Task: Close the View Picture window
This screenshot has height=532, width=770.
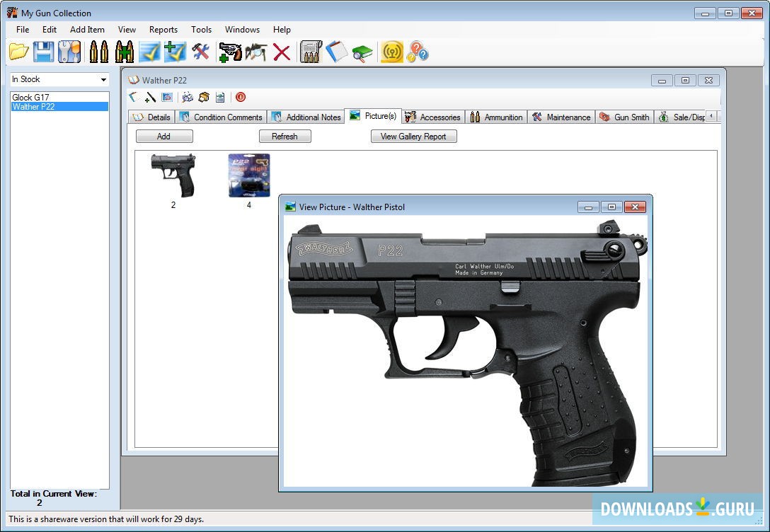Action: click(x=635, y=207)
